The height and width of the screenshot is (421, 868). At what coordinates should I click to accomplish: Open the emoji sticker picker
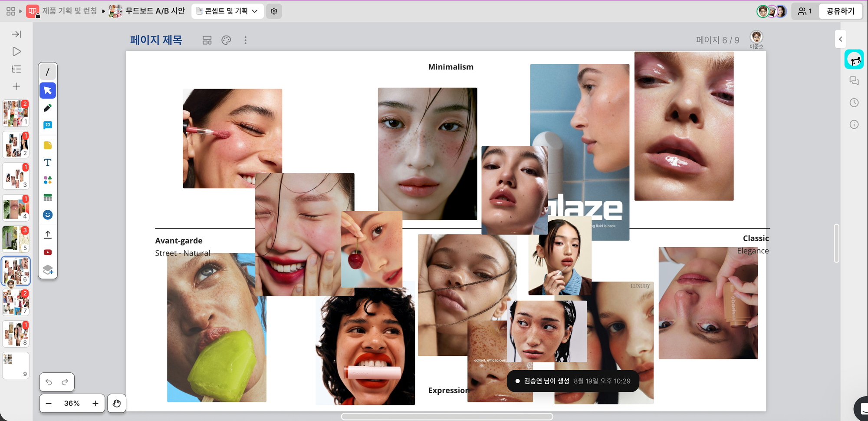(48, 215)
